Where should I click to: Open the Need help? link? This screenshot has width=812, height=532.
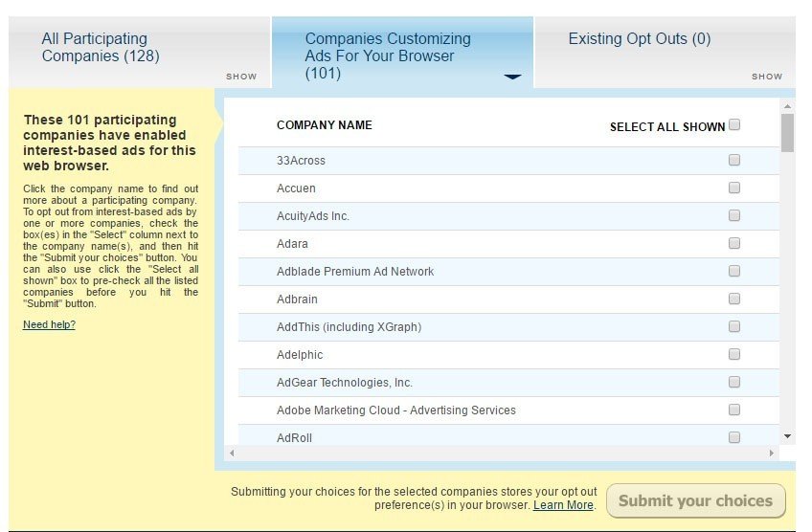(49, 324)
